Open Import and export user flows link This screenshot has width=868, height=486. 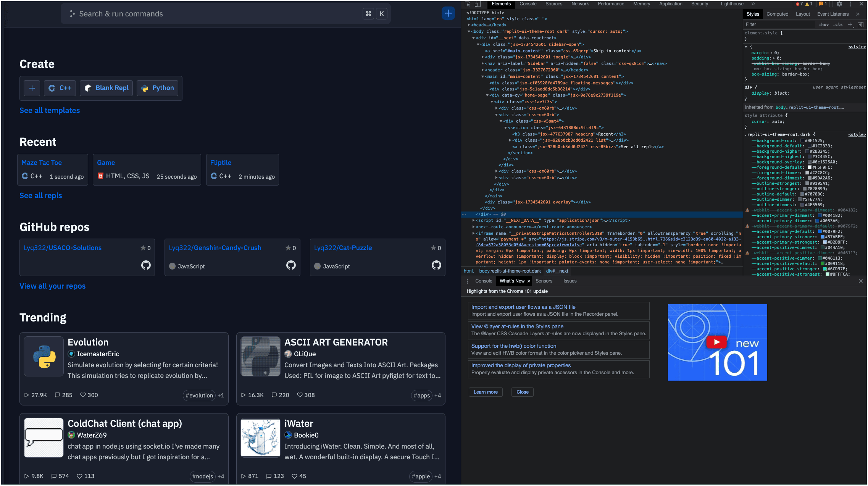pos(523,307)
